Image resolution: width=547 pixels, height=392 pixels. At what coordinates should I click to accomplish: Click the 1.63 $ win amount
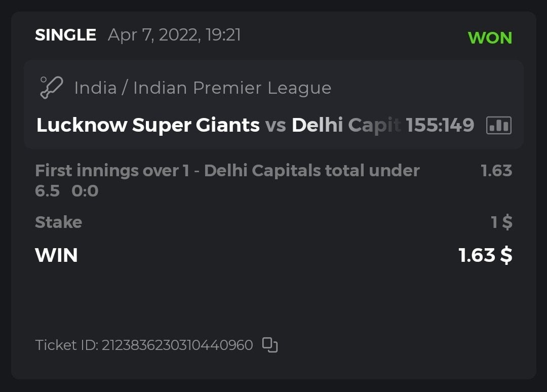[x=485, y=255]
